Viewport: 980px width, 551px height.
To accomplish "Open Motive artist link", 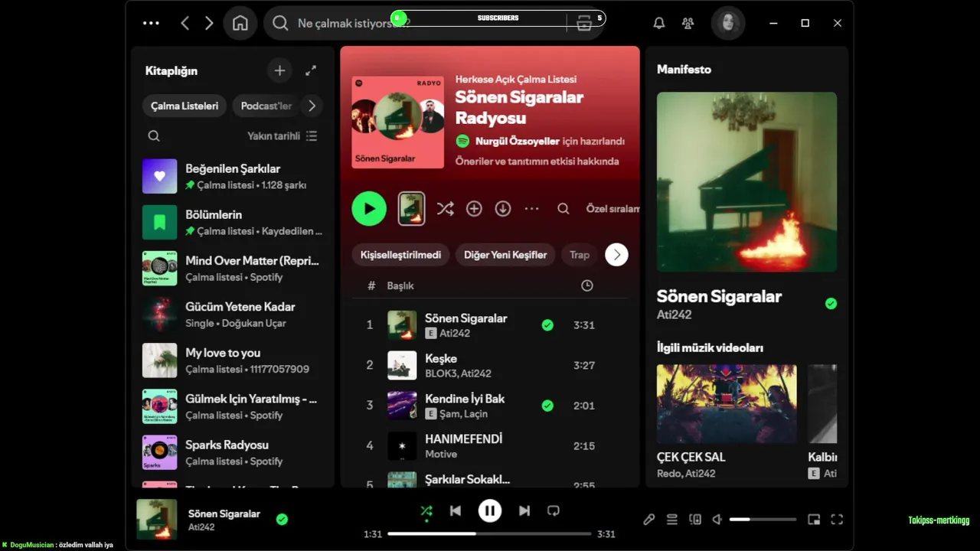I will click(x=441, y=454).
